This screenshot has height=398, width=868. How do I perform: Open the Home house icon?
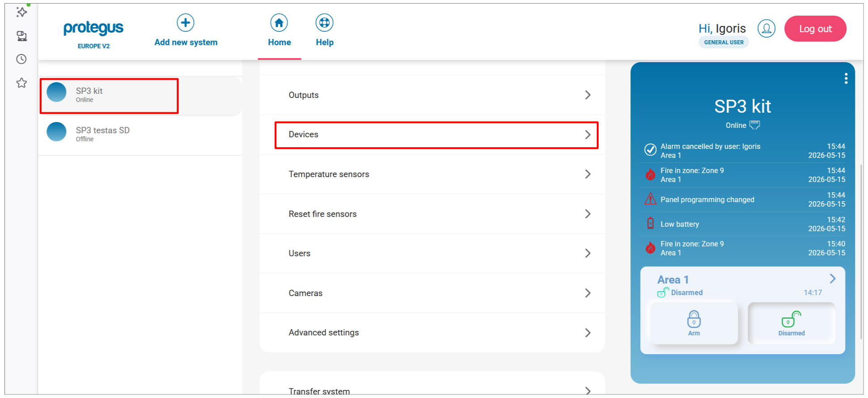tap(279, 22)
